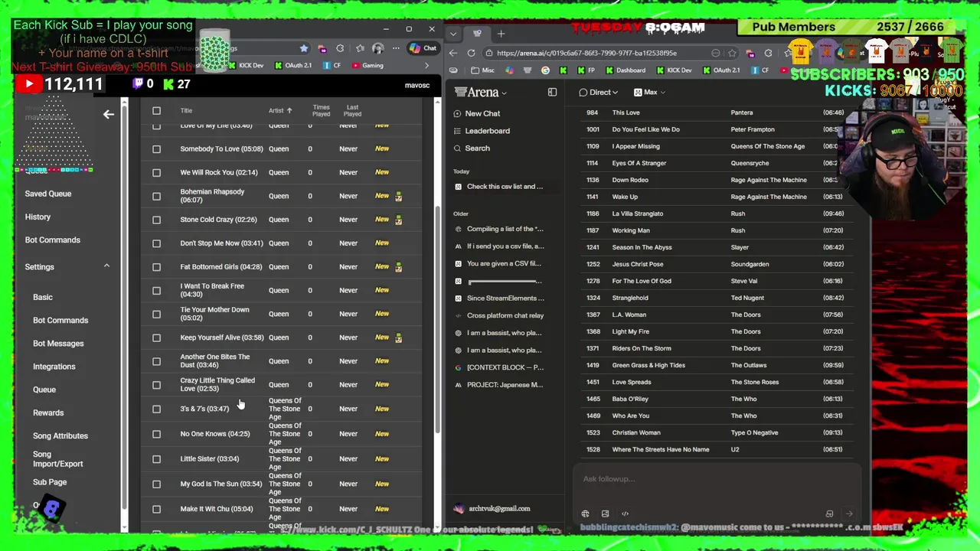
Task: Check the box for I Want To Break Free
Action: (x=156, y=291)
